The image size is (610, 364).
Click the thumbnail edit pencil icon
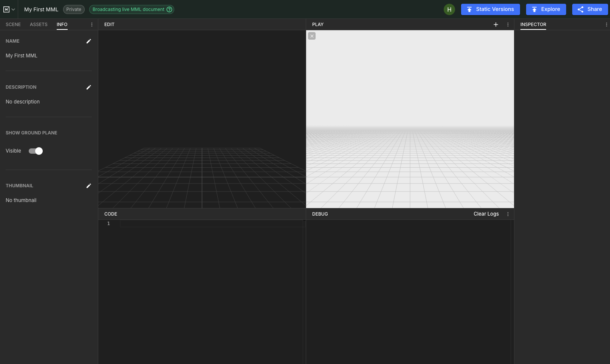click(88, 186)
